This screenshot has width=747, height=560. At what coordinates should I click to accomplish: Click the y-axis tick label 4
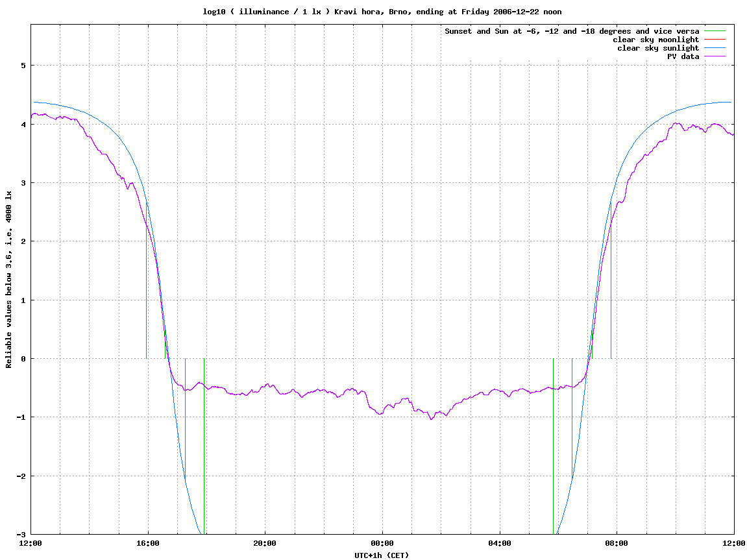[x=23, y=125]
